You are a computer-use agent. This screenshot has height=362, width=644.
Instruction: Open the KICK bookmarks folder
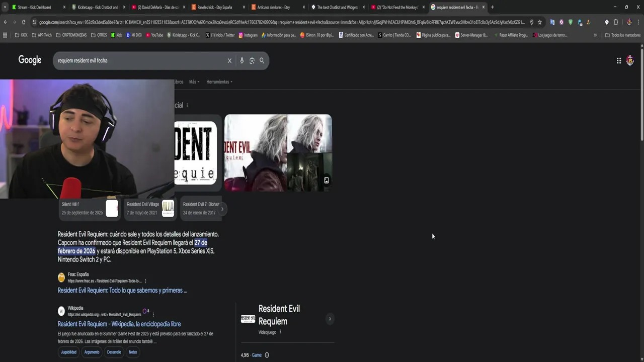pyautogui.click(x=21, y=35)
